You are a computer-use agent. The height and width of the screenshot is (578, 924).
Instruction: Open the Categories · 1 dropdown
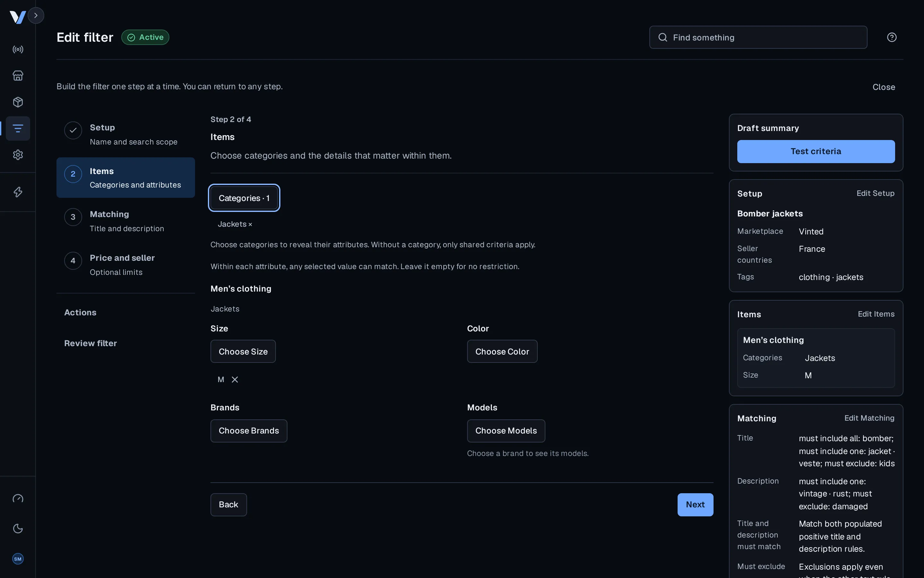tap(244, 198)
